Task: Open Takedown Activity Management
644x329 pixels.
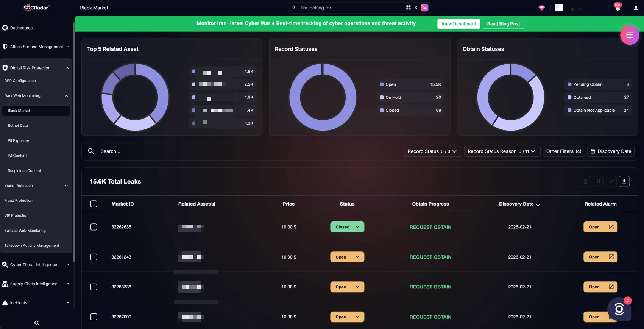Action: pyautogui.click(x=32, y=246)
